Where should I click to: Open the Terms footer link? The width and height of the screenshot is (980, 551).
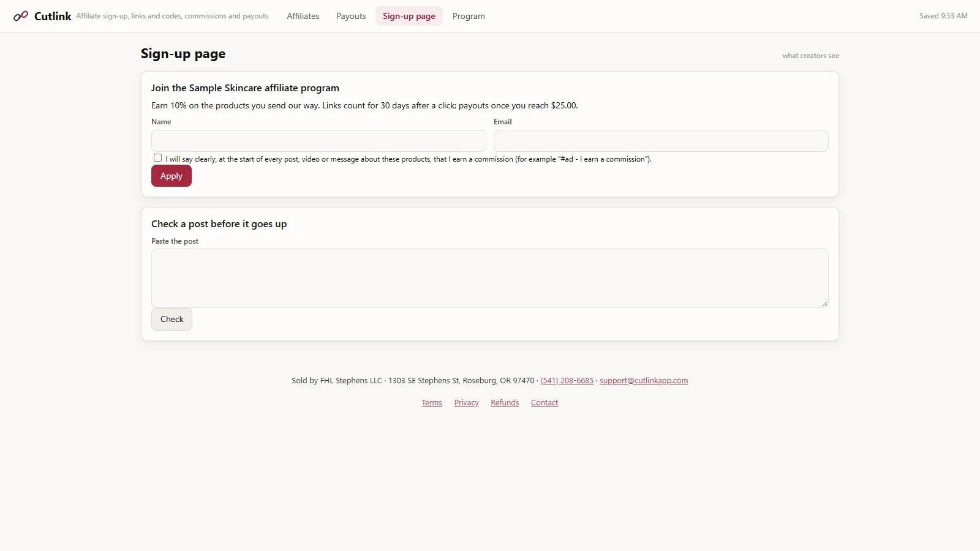click(432, 403)
